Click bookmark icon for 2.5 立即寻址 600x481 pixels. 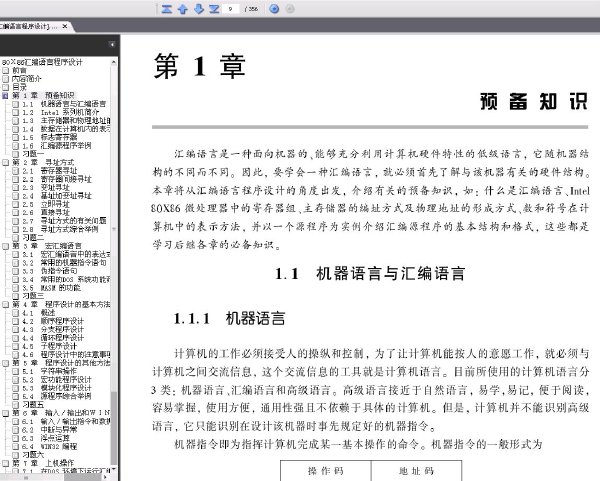(x=15, y=204)
